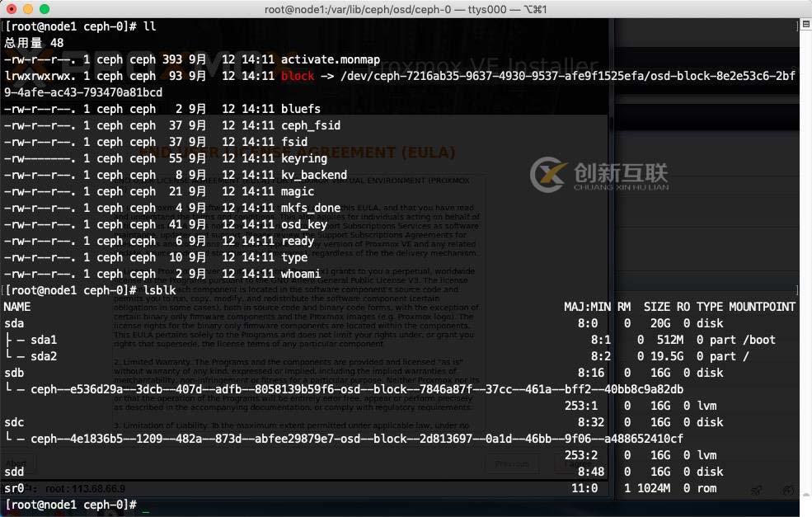Click the uppercase TYPE column header
Image resolution: width=812 pixels, height=517 pixels.
[x=710, y=307]
